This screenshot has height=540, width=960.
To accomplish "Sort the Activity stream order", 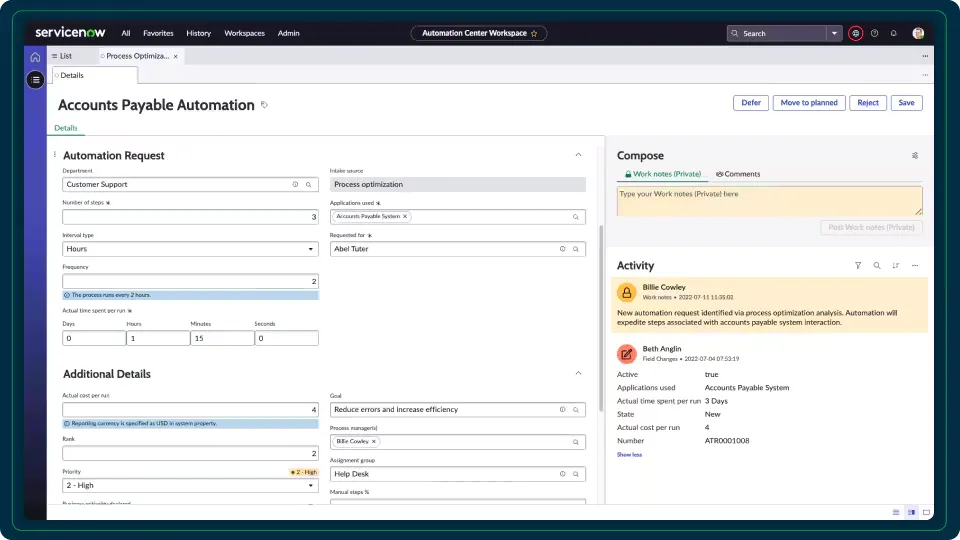I will tap(896, 266).
